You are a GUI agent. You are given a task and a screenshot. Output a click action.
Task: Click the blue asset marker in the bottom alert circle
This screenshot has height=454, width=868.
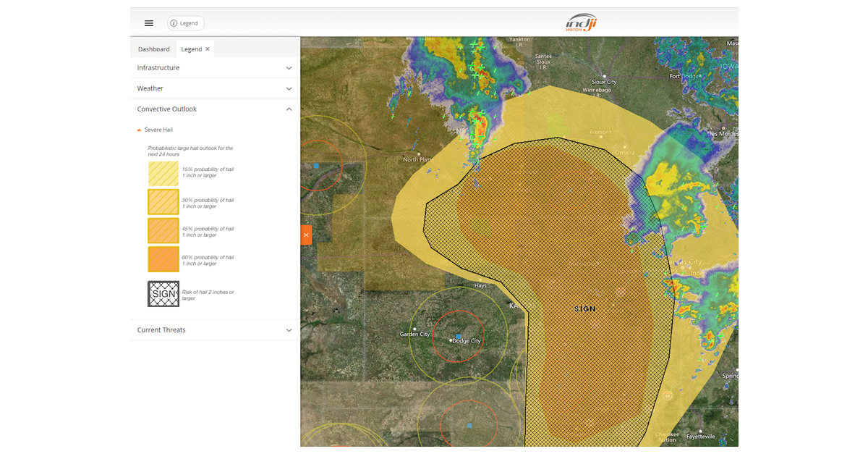tap(471, 426)
